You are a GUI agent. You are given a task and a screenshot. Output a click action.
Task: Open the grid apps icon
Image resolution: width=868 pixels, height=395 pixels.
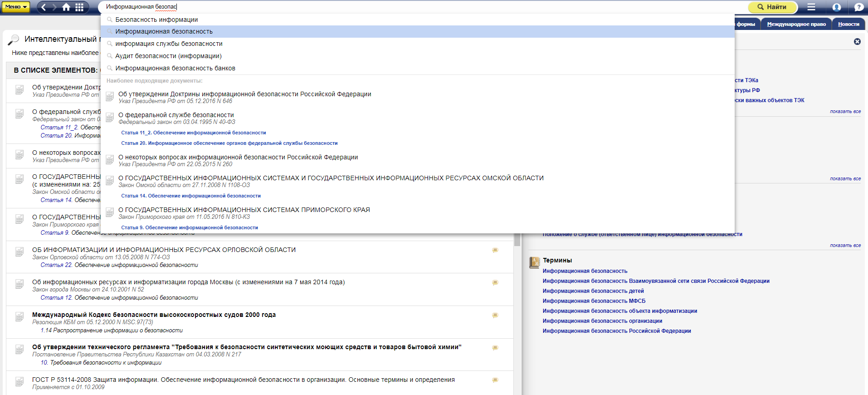79,7
